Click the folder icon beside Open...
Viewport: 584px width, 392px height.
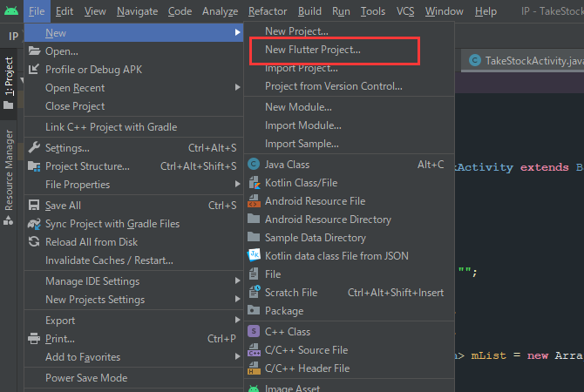pyautogui.click(x=34, y=51)
